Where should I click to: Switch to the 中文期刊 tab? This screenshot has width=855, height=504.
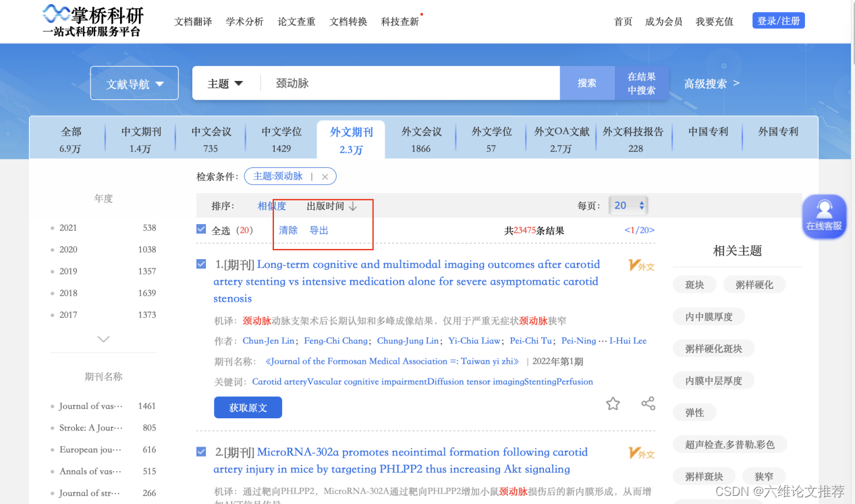141,138
